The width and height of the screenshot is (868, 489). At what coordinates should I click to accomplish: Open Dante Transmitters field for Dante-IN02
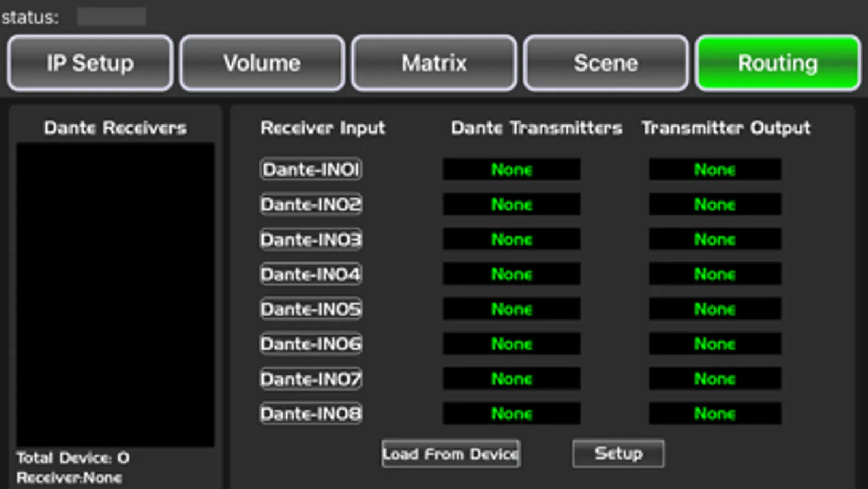point(512,204)
